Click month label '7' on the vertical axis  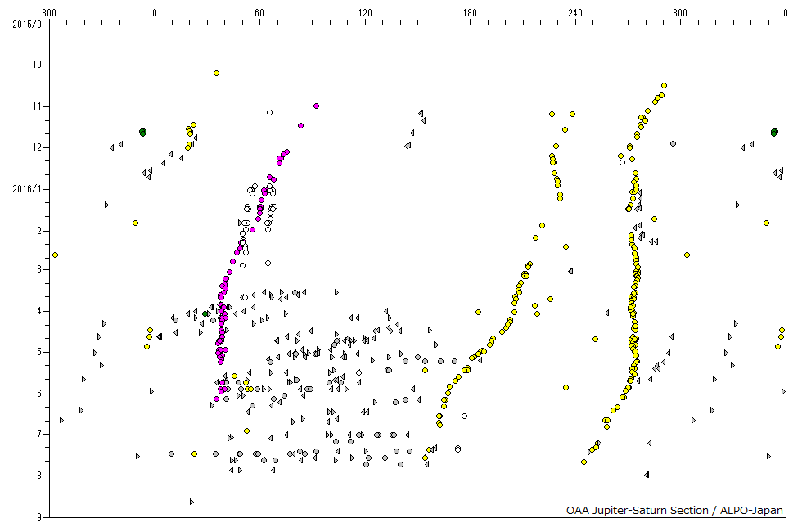pyautogui.click(x=39, y=434)
